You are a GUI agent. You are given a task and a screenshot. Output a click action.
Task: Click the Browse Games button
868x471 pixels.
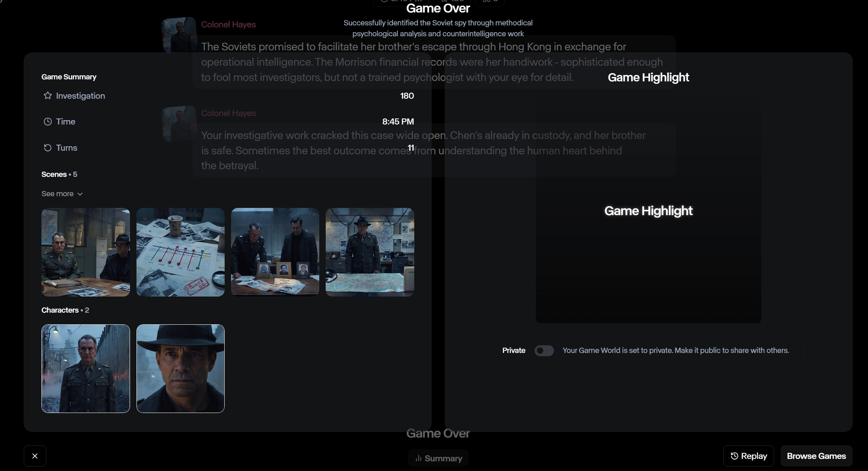click(x=816, y=456)
